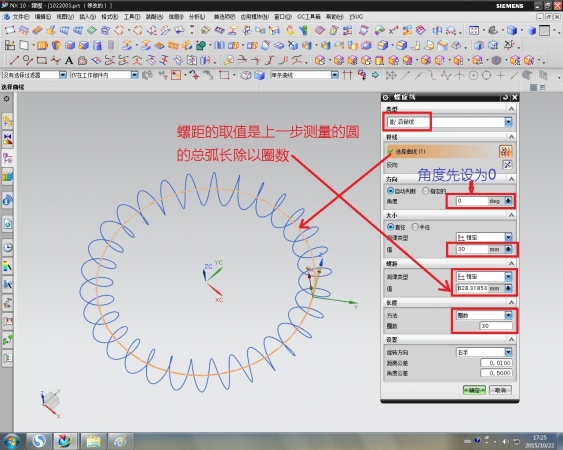Select the Rectangle tool icon in toolbar
This screenshot has width=563, height=450.
[42, 60]
